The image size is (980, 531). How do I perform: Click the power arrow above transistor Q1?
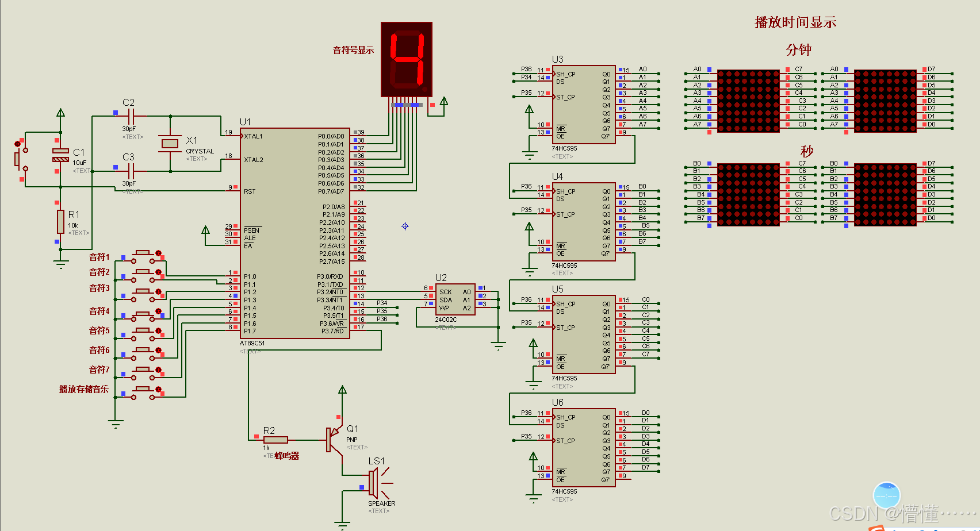[x=342, y=390]
